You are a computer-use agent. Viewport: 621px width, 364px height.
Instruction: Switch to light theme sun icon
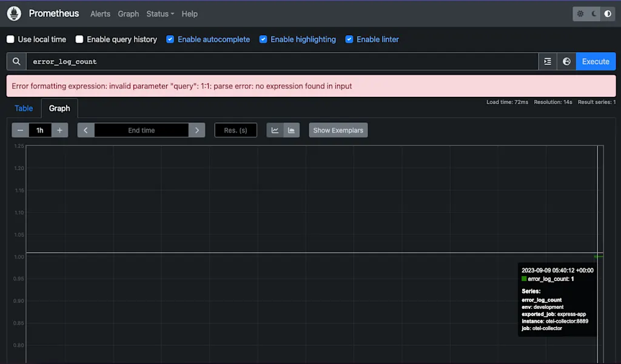[x=580, y=14]
